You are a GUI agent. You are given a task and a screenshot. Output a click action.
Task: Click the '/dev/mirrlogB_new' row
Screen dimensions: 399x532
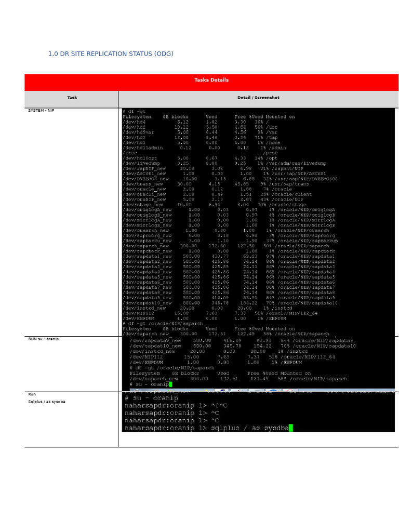pos(229,225)
